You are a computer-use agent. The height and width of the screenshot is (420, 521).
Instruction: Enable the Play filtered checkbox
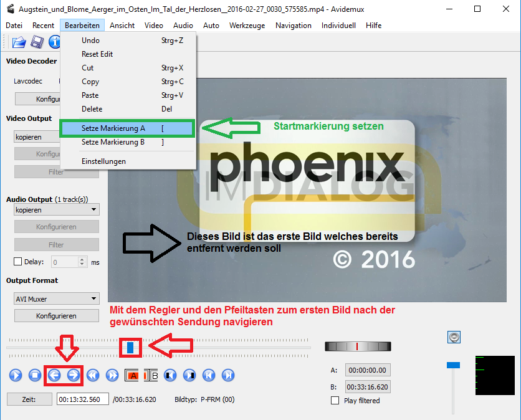tap(335, 401)
